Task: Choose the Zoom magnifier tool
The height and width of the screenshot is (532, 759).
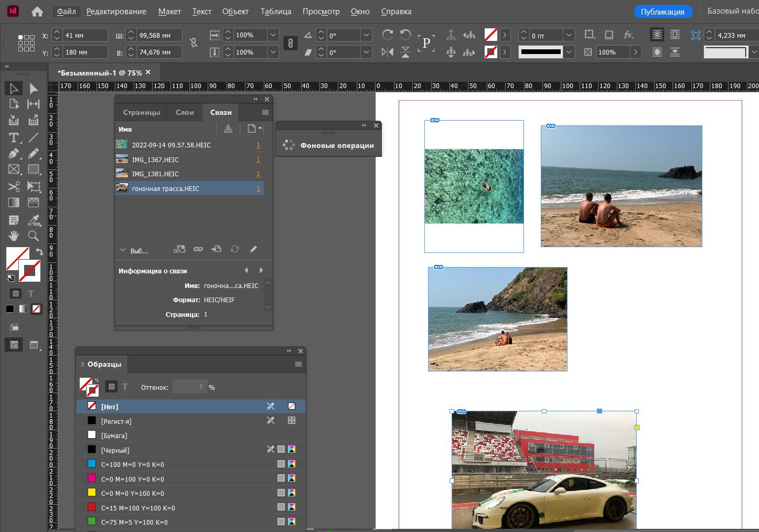Action: click(34, 236)
